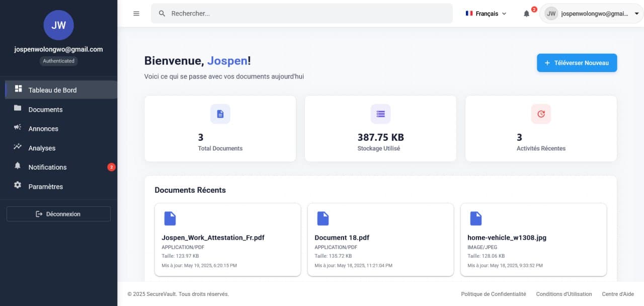This screenshot has height=306, width=644.
Task: Open the Politique de Confidentialité link
Action: [x=493, y=294]
